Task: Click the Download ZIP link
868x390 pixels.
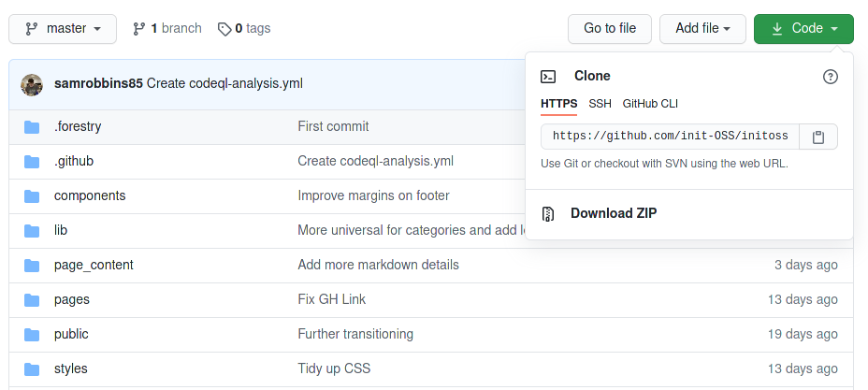Action: tap(614, 213)
